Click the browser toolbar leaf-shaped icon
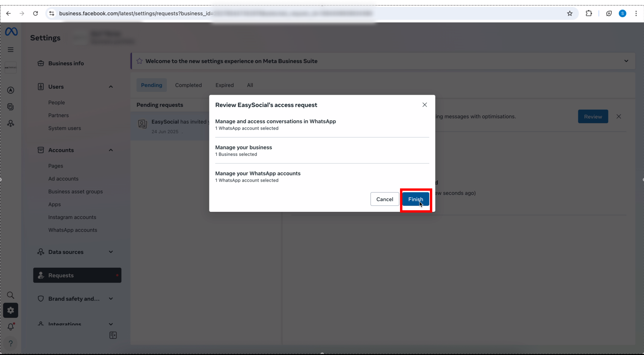This screenshot has width=644, height=355. [x=609, y=13]
